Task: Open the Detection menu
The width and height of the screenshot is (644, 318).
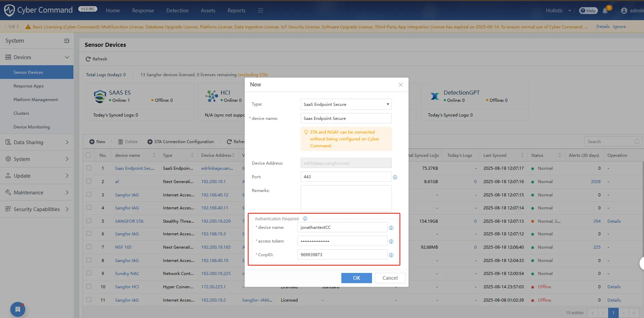Action: 177,11
